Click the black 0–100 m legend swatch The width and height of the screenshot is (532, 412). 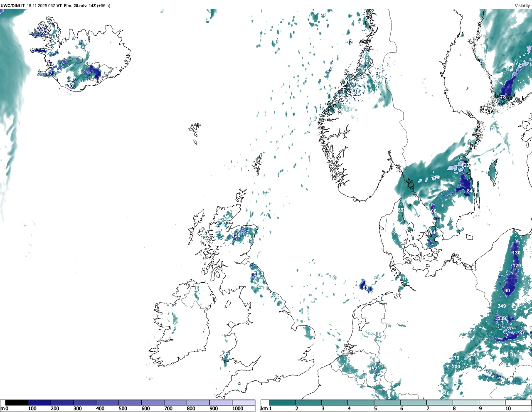point(17,402)
